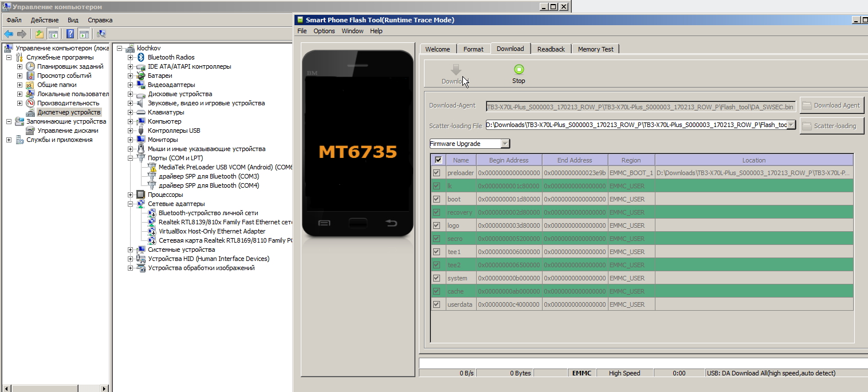The width and height of the screenshot is (868, 392).
Task: Click the green Stop button icon
Action: coord(519,70)
